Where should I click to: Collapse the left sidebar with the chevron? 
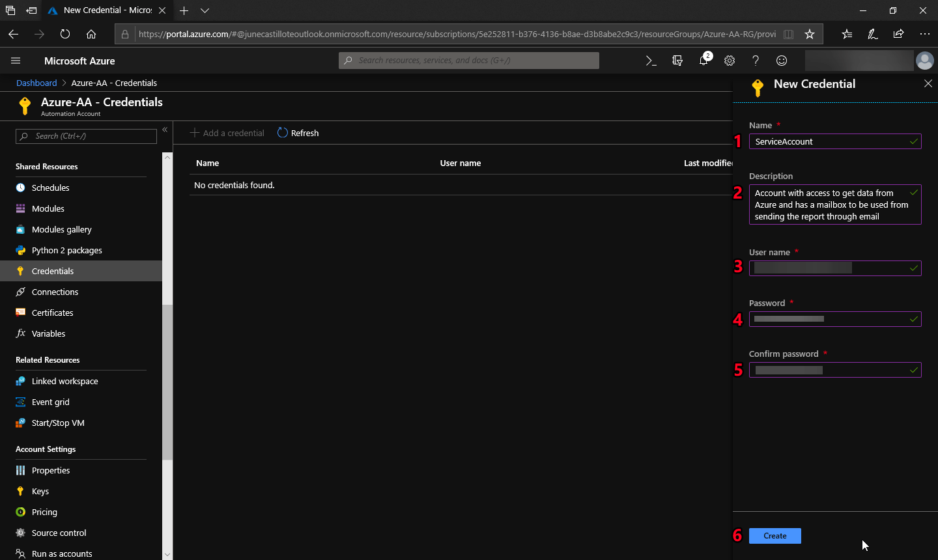click(x=165, y=130)
